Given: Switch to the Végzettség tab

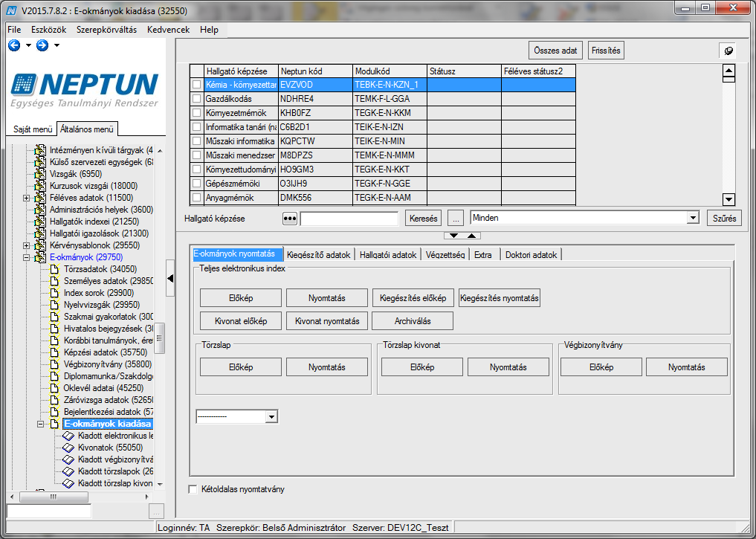Looking at the screenshot, I should [x=445, y=254].
